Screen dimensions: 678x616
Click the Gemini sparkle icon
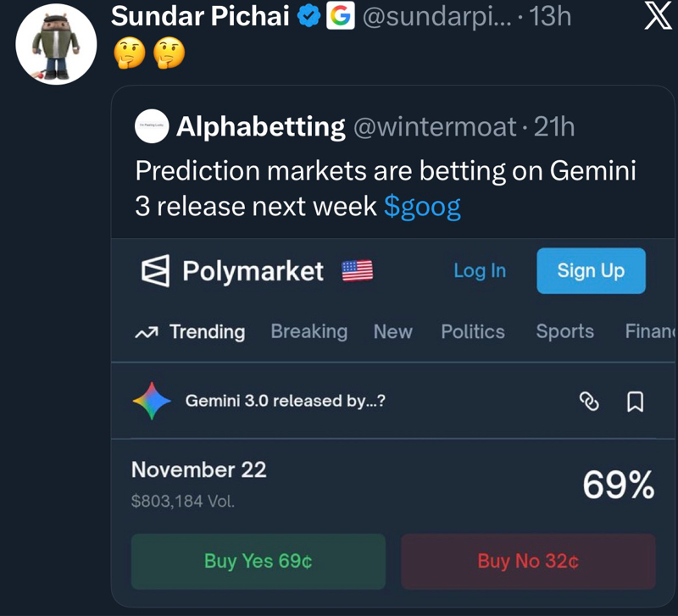click(153, 401)
